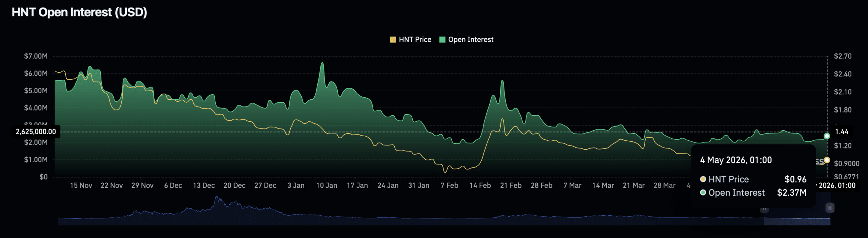
Task: Click the 10 Jan date axis label
Action: (x=327, y=185)
